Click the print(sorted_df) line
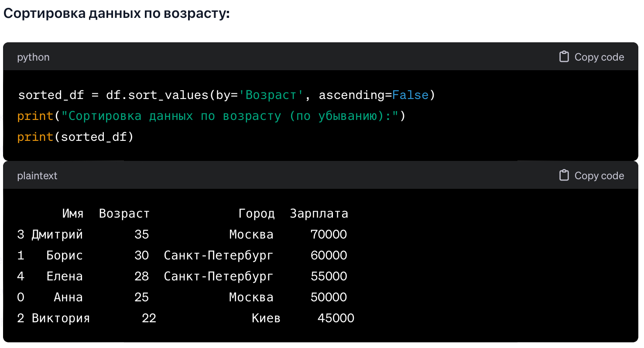 pyautogui.click(x=75, y=137)
